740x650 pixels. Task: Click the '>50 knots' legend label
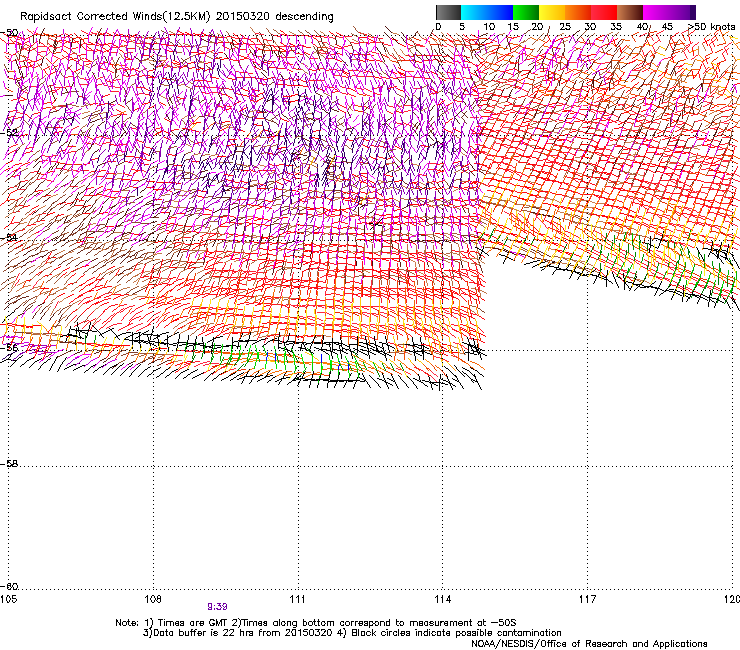(x=711, y=27)
